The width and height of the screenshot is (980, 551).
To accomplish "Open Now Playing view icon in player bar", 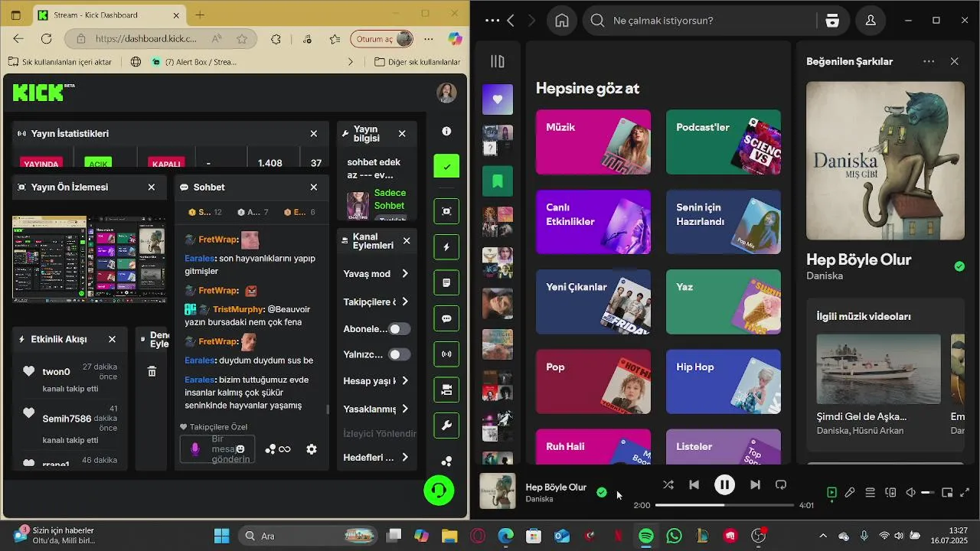I will coord(832,493).
